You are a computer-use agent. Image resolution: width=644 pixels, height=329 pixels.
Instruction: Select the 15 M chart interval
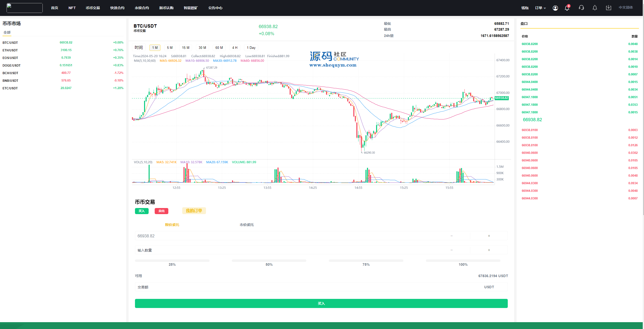(x=186, y=48)
